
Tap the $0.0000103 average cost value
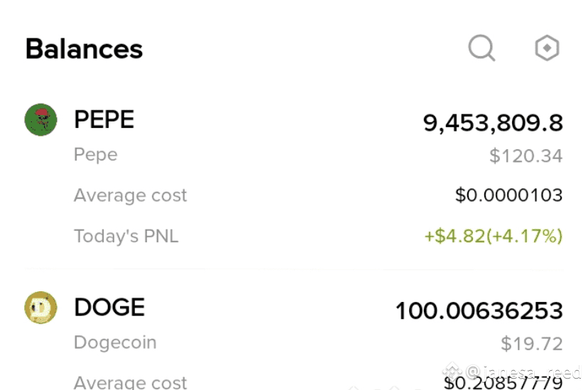click(x=509, y=195)
